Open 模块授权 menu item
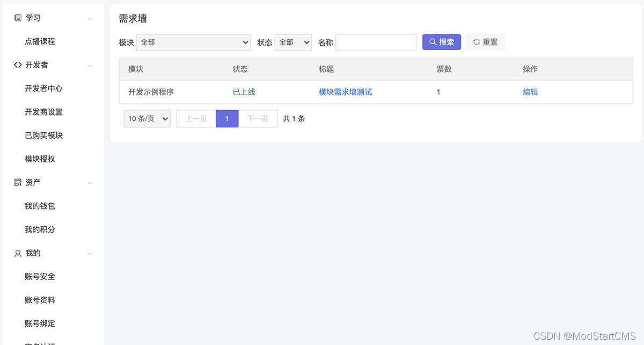Screen dimensions: 644x345 (40, 159)
